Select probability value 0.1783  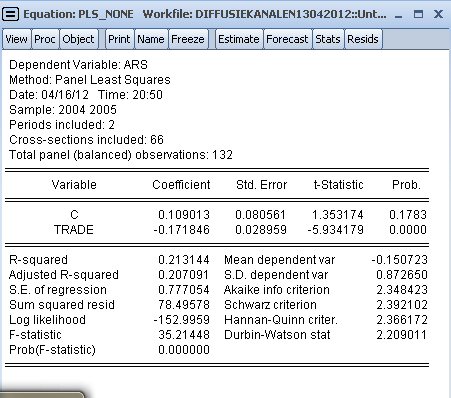[x=408, y=215]
